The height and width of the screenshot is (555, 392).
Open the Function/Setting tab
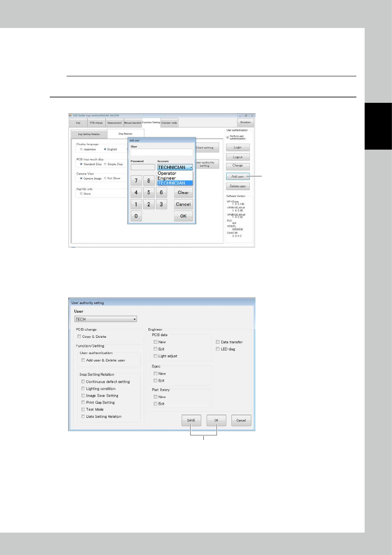coord(151,122)
